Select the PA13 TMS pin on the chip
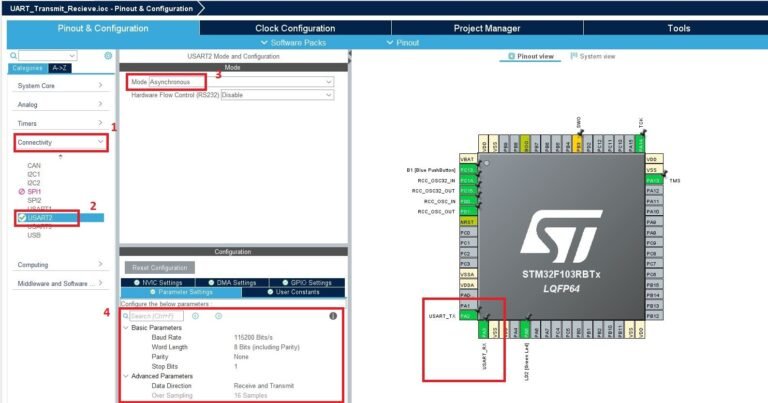The width and height of the screenshot is (768, 403). 653,180
